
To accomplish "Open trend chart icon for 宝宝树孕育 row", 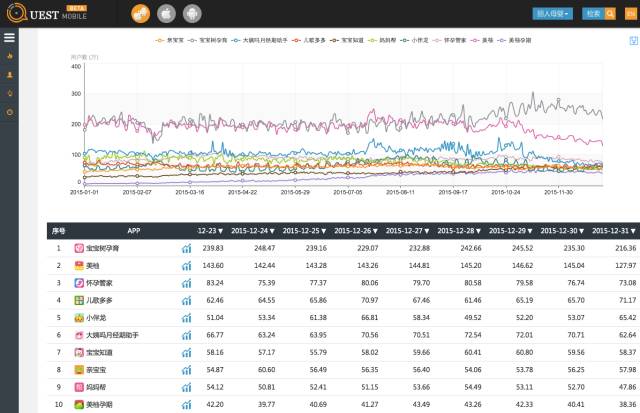I will click(x=187, y=248).
